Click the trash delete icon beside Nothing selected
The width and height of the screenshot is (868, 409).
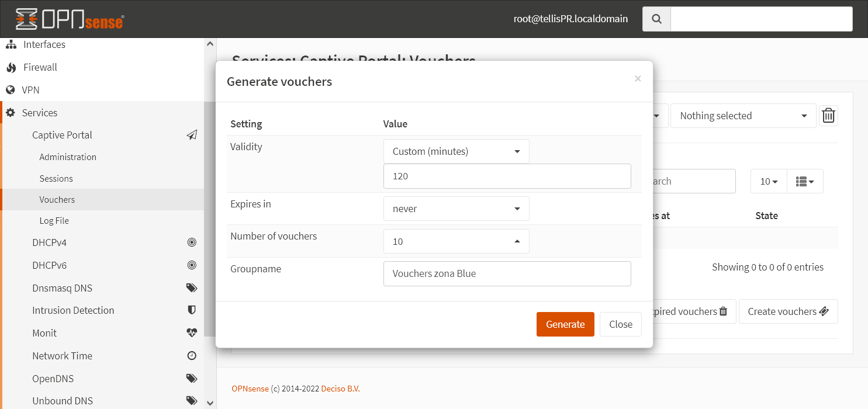tap(828, 115)
